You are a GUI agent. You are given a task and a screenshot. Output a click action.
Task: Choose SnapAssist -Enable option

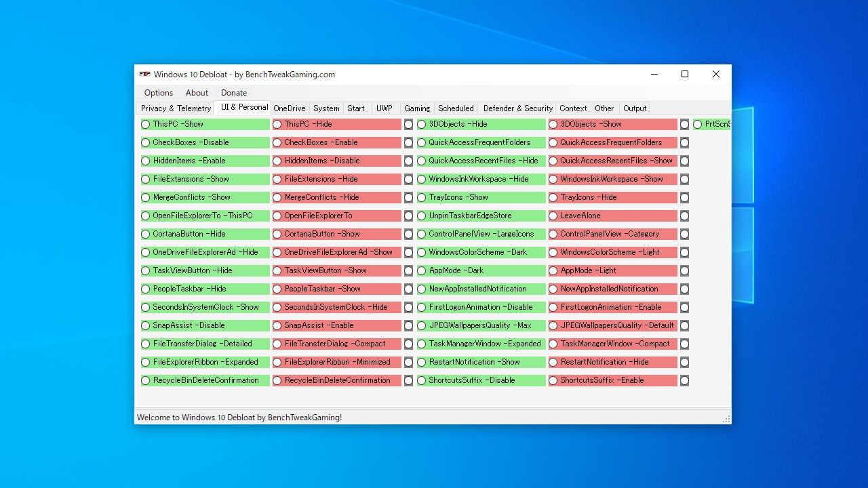click(x=336, y=326)
